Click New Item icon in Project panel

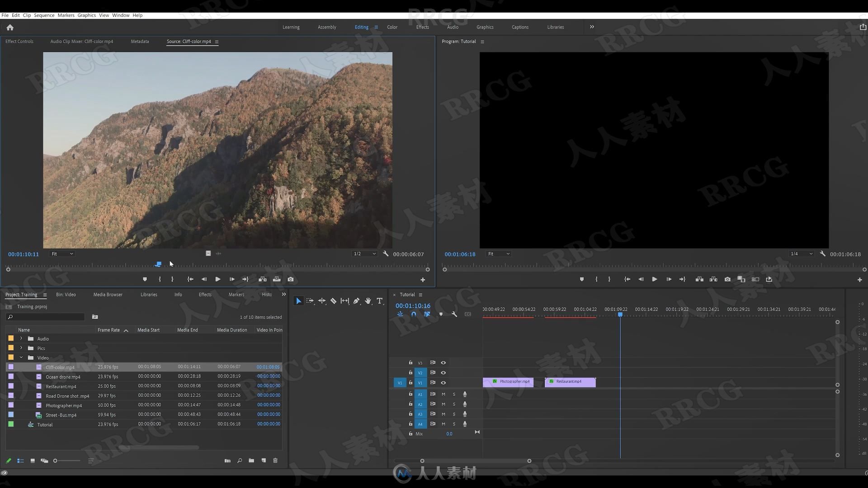coord(264,460)
